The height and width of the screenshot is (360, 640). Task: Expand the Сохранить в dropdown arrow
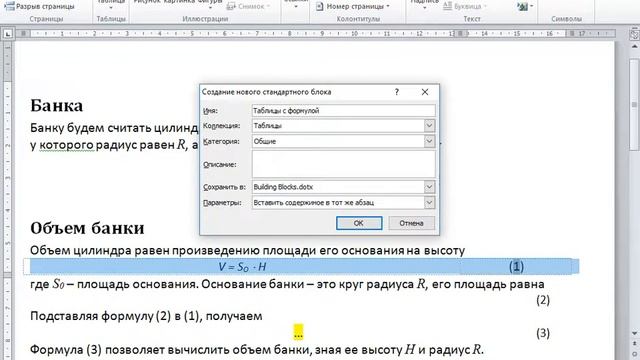coord(429,187)
